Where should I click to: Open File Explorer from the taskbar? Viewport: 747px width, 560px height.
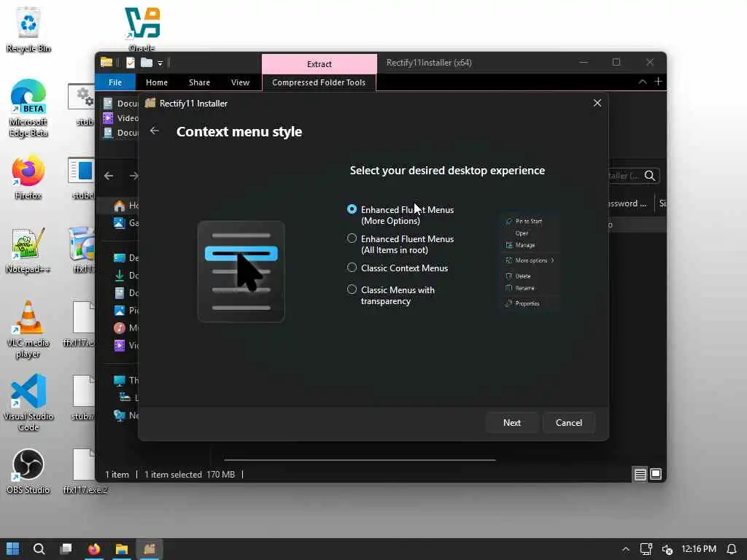pyautogui.click(x=122, y=549)
